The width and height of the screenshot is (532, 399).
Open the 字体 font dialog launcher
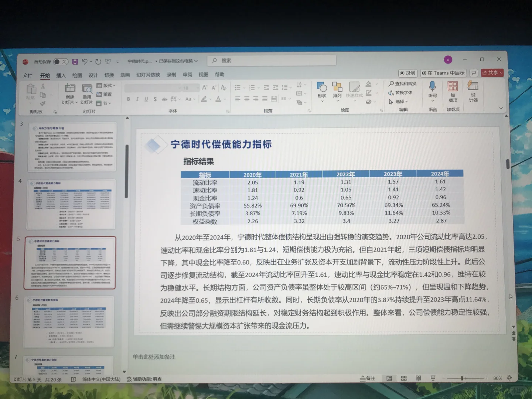pos(228,111)
